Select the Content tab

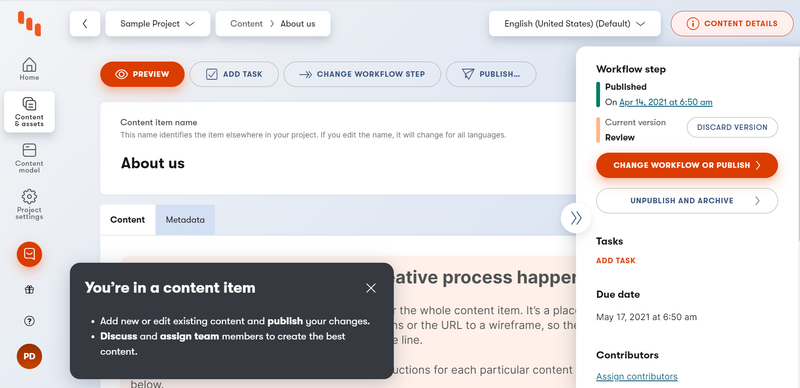tap(128, 220)
